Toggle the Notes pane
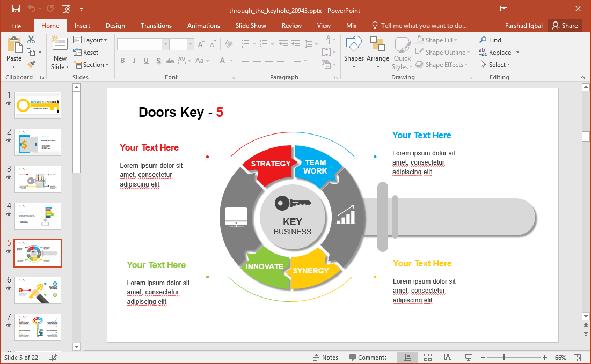Screen dimensions: 591x364 coord(325,358)
